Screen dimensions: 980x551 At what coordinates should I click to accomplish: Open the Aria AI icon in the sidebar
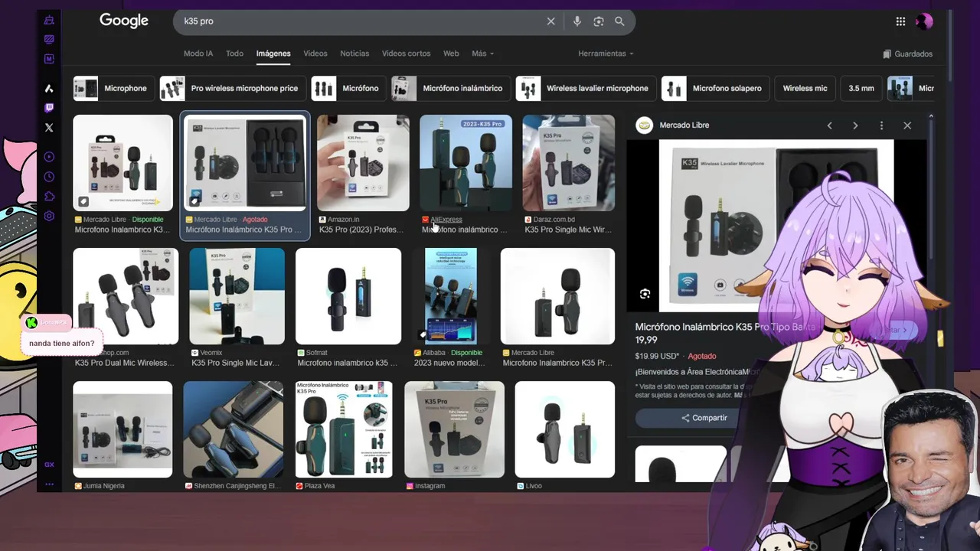(49, 89)
